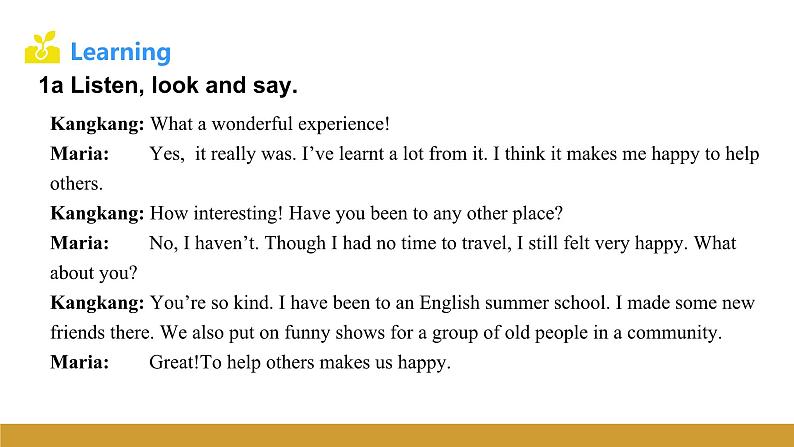Click the line starting 'friends there. We also'
The image size is (794, 447).
[x=386, y=333]
